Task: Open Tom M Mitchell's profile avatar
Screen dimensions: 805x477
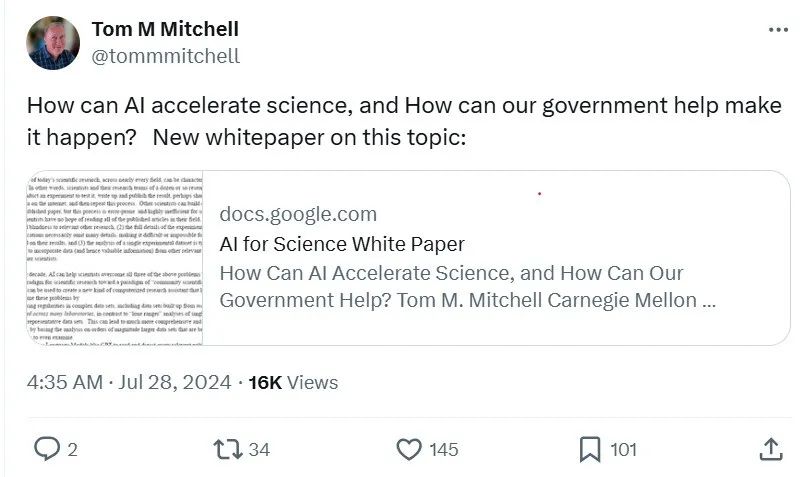Action: pos(53,43)
